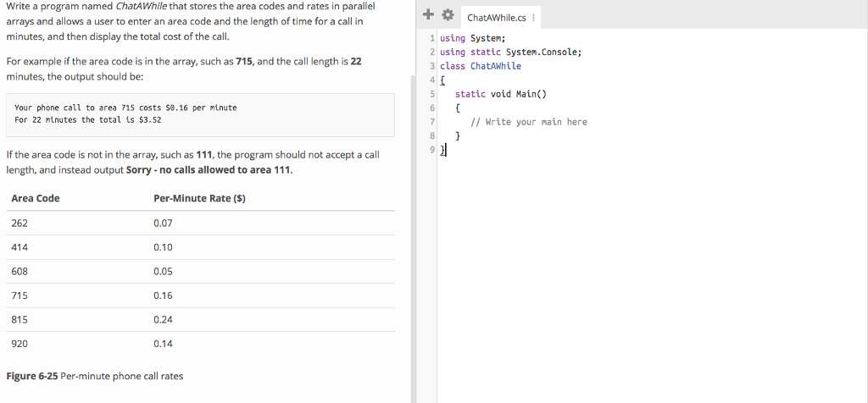The image size is (868, 403).
Task: Click rate cell 0.24
Action: coord(164,319)
